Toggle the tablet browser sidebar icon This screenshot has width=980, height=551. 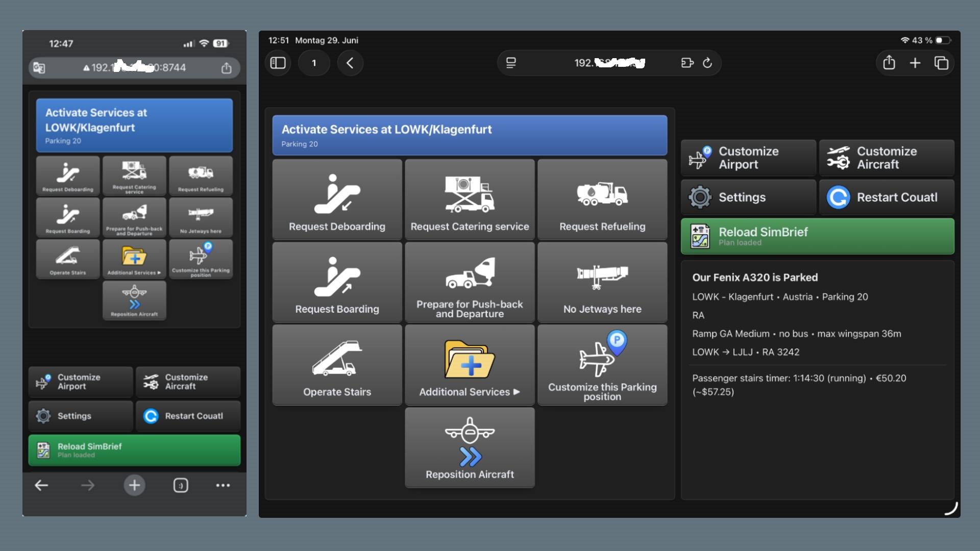pyautogui.click(x=278, y=63)
